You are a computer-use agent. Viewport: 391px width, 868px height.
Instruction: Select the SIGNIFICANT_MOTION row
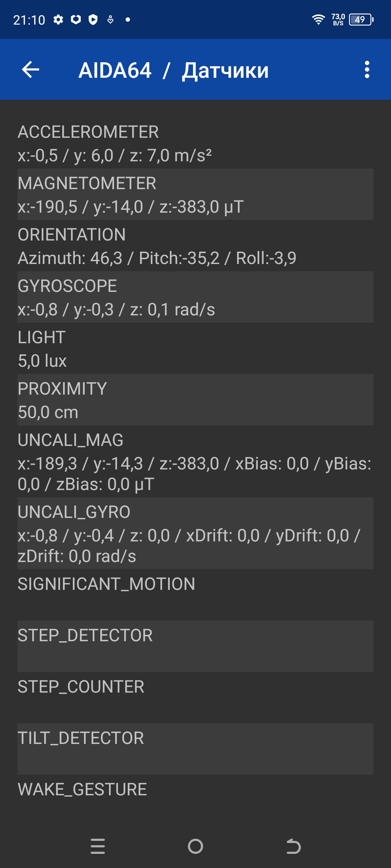195,595
